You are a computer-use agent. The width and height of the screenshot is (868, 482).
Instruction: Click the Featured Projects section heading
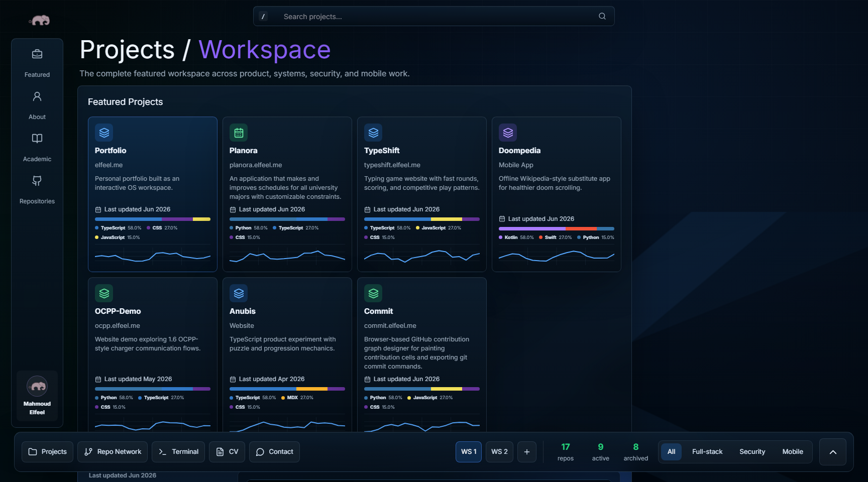coord(126,102)
